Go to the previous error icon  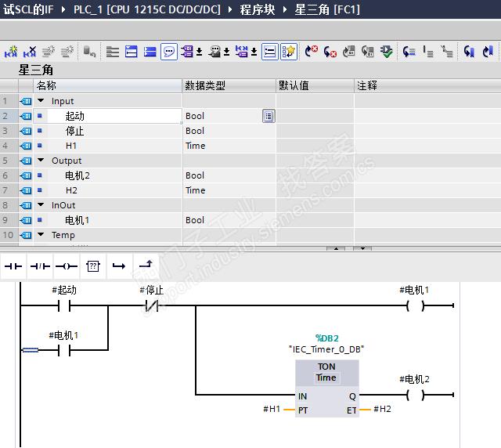point(312,51)
